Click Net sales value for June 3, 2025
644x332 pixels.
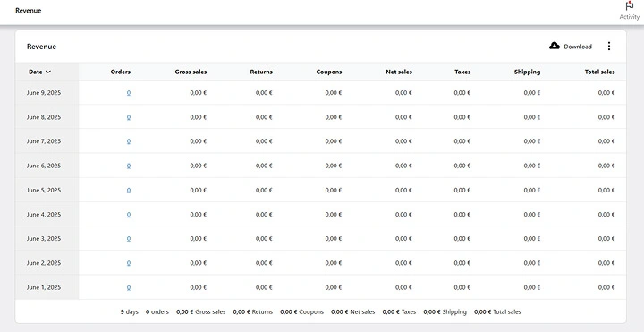(403, 239)
